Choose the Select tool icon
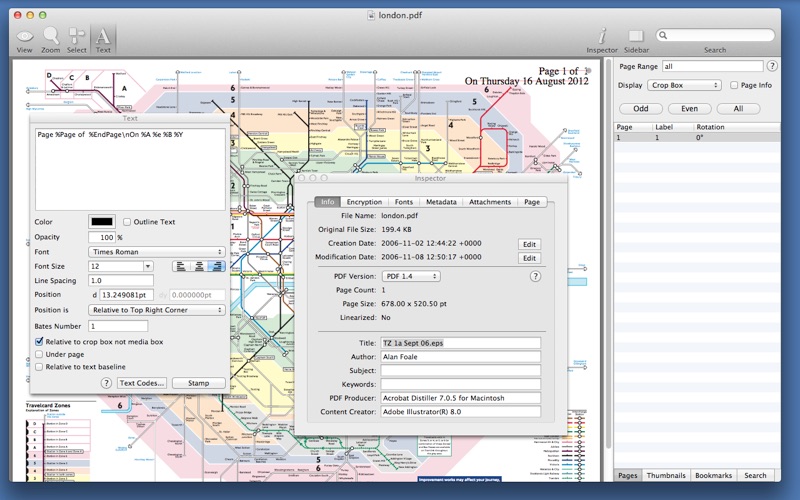This screenshot has width=800, height=500. [77, 40]
